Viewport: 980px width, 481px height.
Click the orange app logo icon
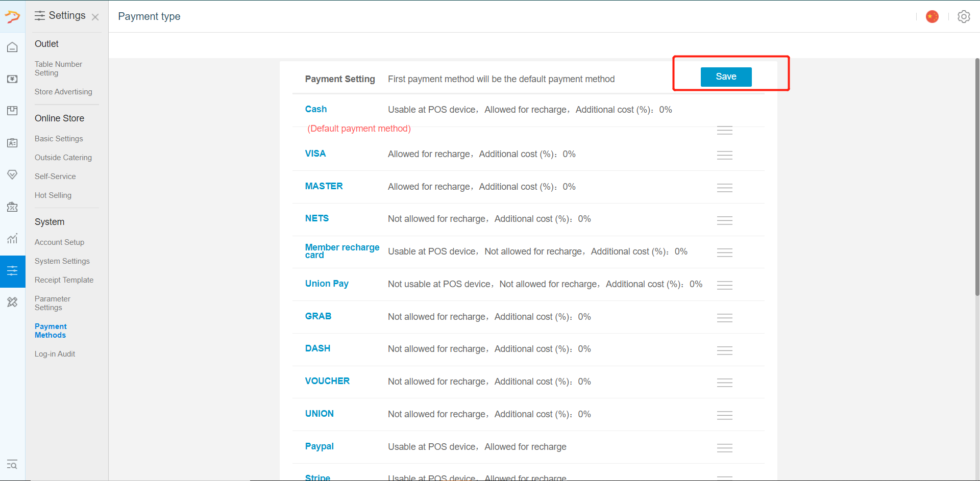(12, 16)
